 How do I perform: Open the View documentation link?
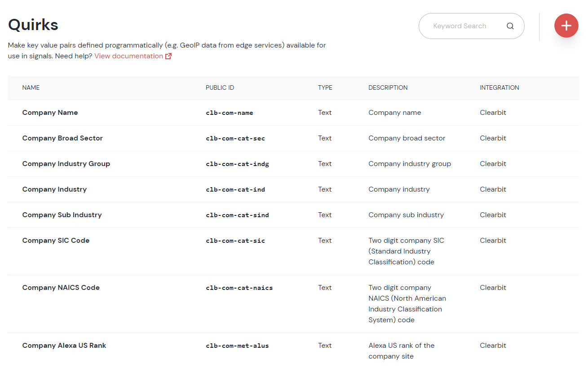[x=128, y=56]
